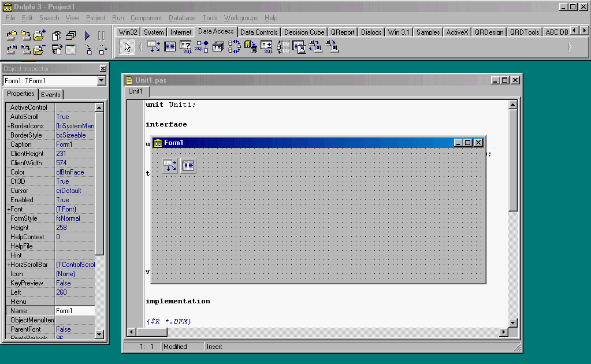Image resolution: width=591 pixels, height=364 pixels.
Task: Click the Color property value clBtnFace
Action: (x=75, y=172)
